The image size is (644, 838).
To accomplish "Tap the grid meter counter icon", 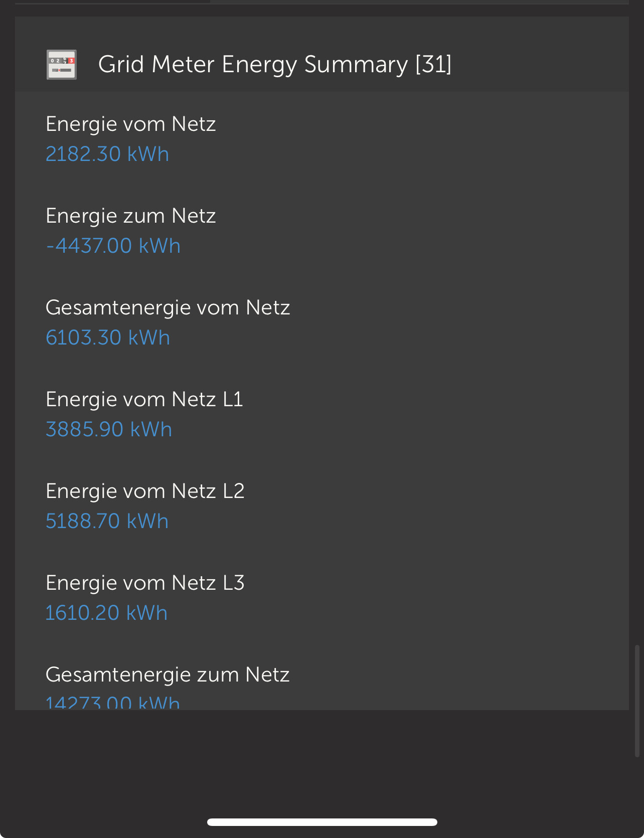I will (61, 65).
